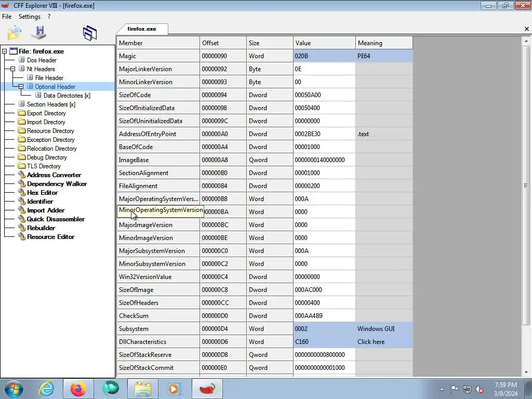Collapse the Optional Header tree node
Viewport: 532px width, 399px height.
[x=21, y=87]
